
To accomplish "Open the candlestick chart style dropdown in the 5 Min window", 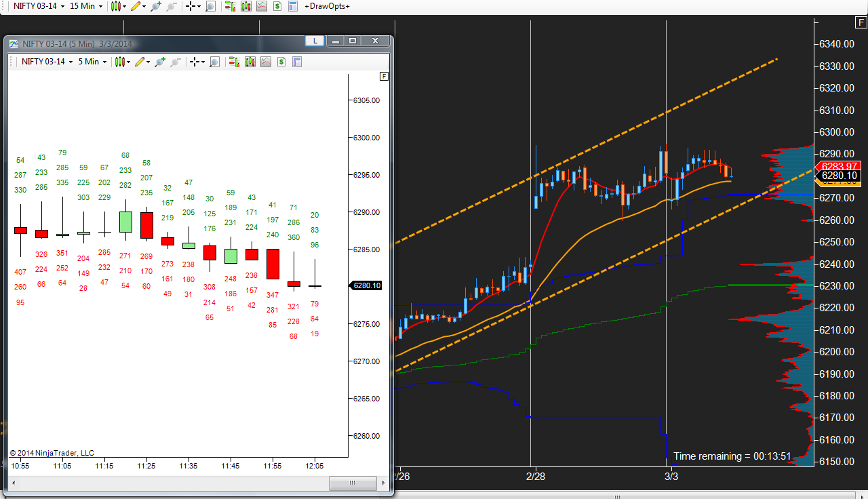I will pos(123,62).
